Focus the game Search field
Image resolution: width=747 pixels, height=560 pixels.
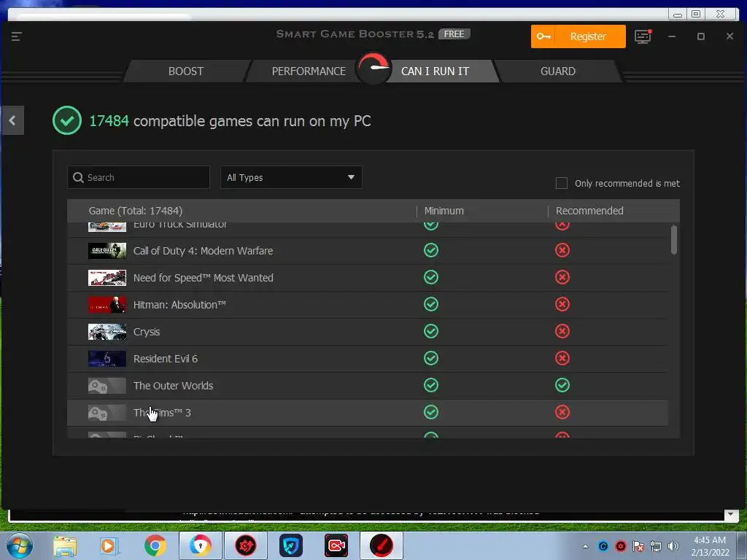(139, 177)
